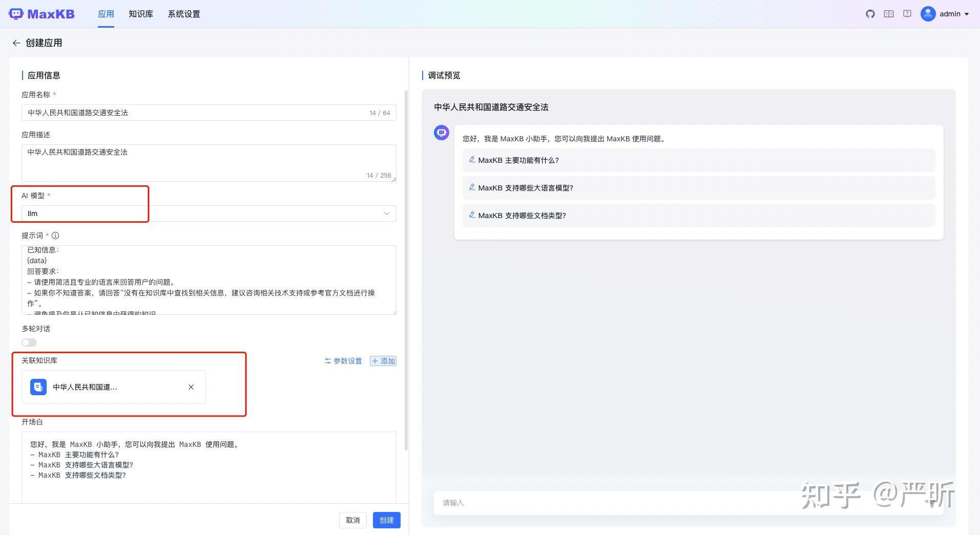Click the admin avatar icon

click(928, 14)
